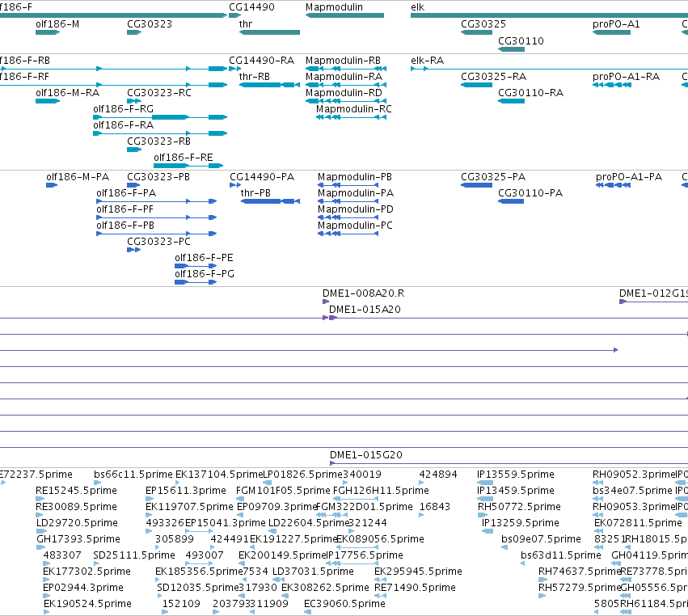Click the olf186-F-RG transcript
Viewport: 688px width, 616px height.
click(160, 117)
